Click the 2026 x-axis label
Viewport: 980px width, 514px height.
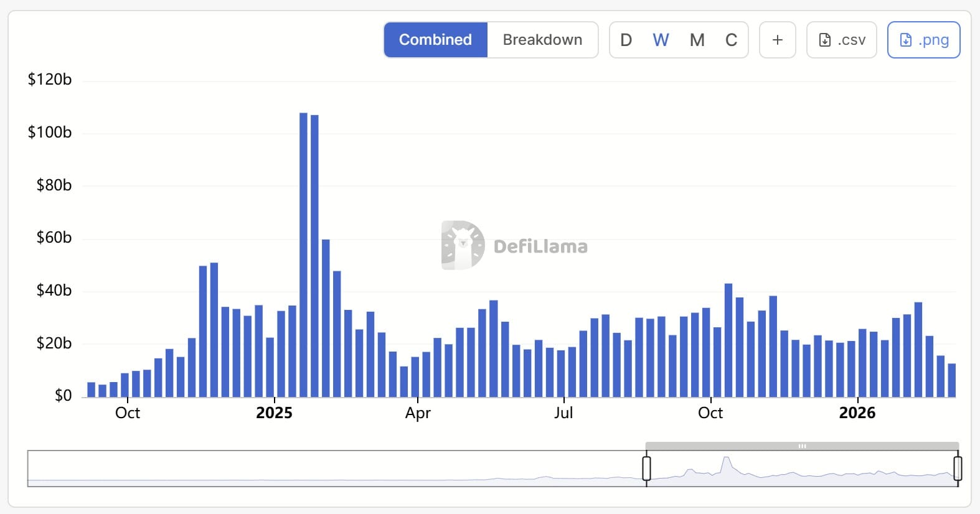click(x=857, y=413)
